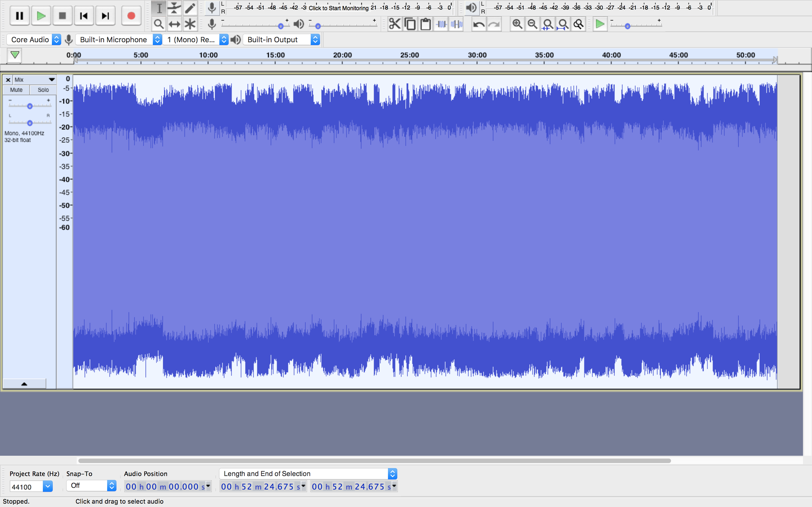Collapse the track with bottom arrow button
Screen dimensions: 812x507
(24, 384)
